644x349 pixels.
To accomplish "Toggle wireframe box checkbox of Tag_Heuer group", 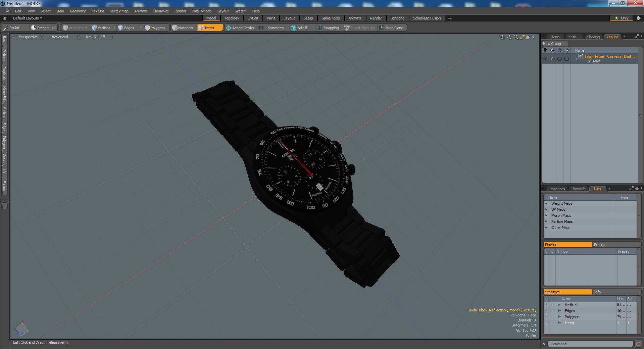I will [559, 59].
